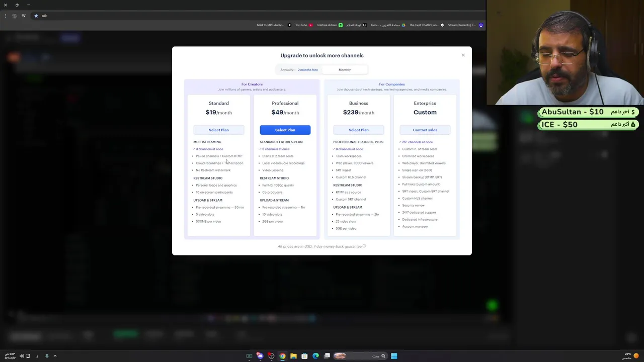Click 'Single sign-on (SSO)' feature text
644x362 pixels.
(417, 170)
